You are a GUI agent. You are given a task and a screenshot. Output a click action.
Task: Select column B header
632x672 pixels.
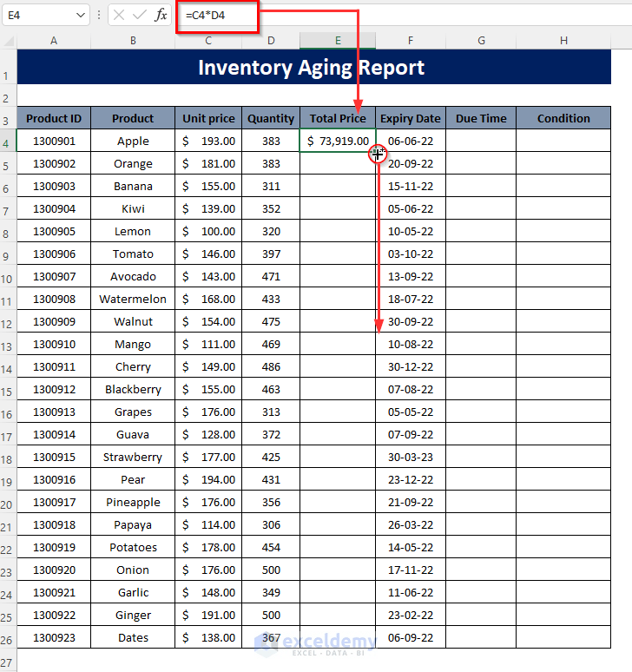coord(133,41)
